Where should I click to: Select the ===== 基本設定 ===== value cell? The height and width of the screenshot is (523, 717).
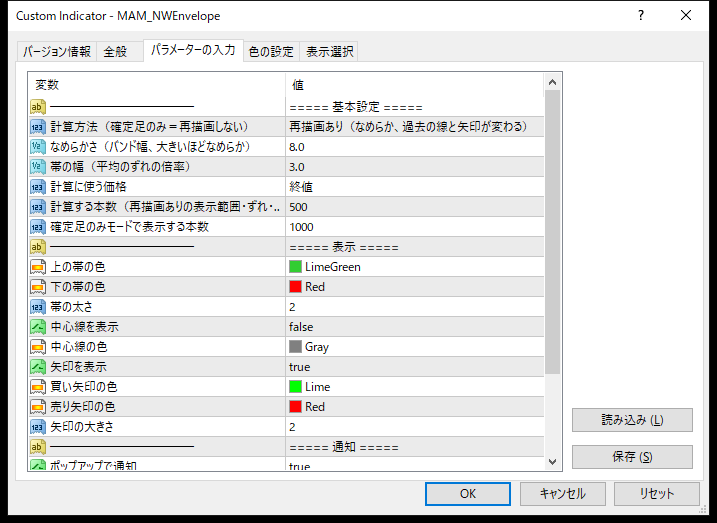415,107
